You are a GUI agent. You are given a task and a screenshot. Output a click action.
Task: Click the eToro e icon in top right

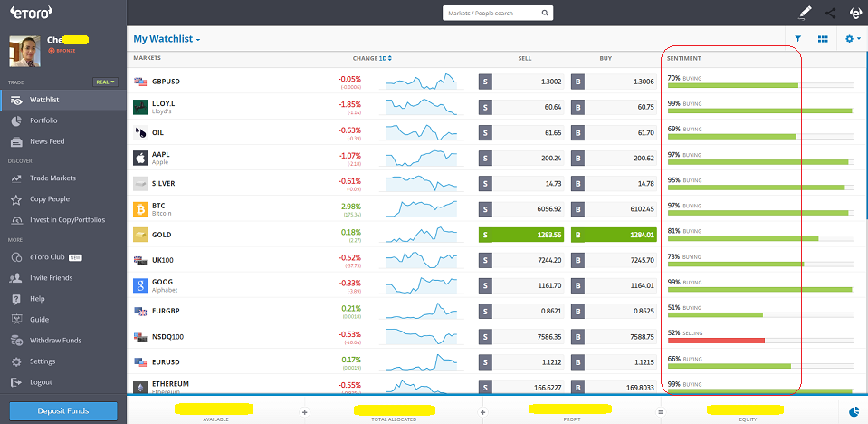[x=856, y=14]
